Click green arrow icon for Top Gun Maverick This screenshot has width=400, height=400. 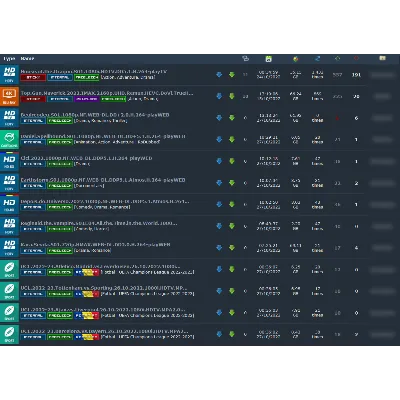[x=232, y=96]
